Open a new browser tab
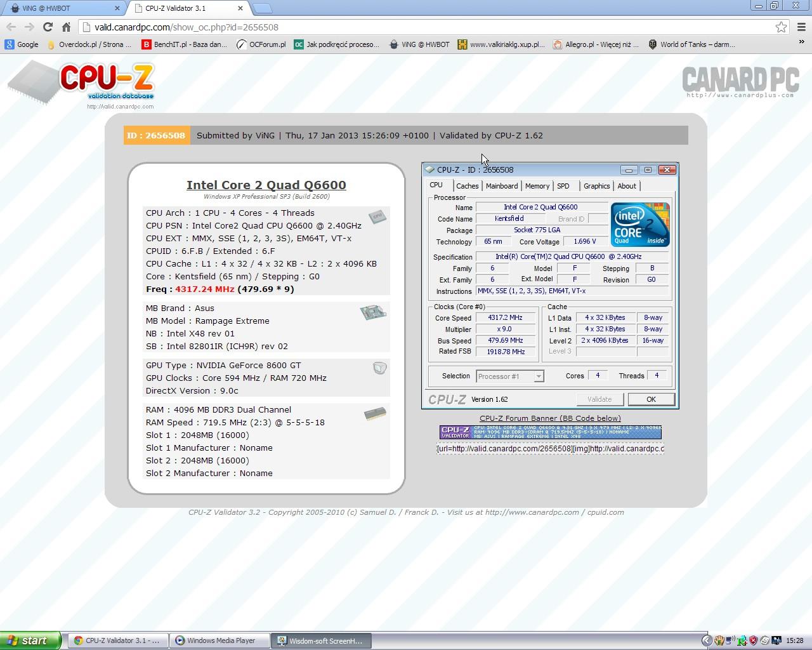 262,8
